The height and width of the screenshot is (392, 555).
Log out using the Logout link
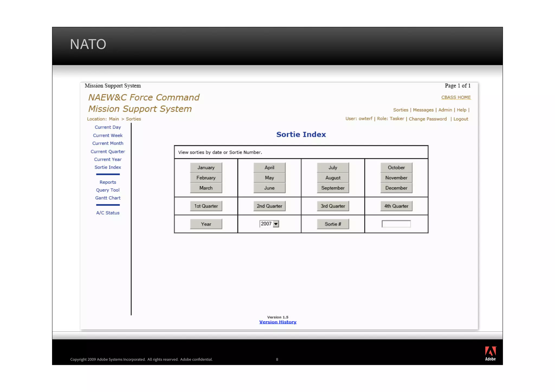pos(461,119)
